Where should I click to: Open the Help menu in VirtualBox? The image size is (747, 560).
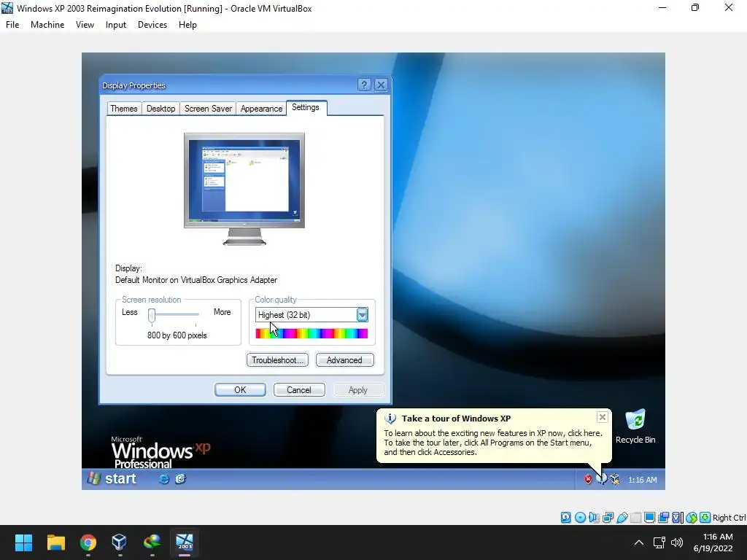(187, 25)
